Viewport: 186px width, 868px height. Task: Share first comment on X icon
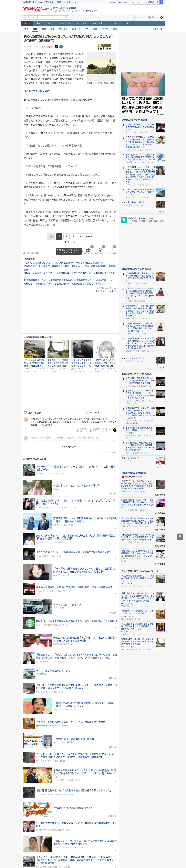114,430
